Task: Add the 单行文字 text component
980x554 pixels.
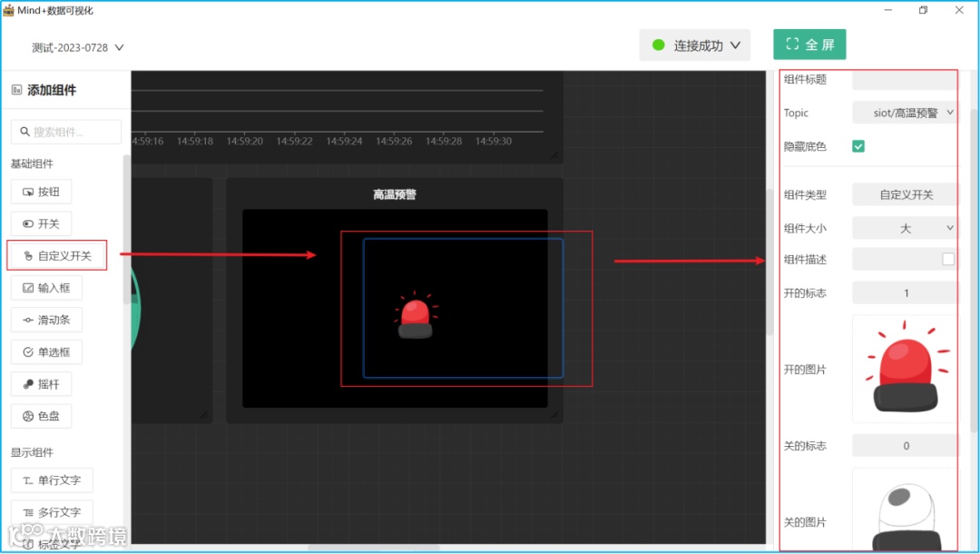Action: 52,480
